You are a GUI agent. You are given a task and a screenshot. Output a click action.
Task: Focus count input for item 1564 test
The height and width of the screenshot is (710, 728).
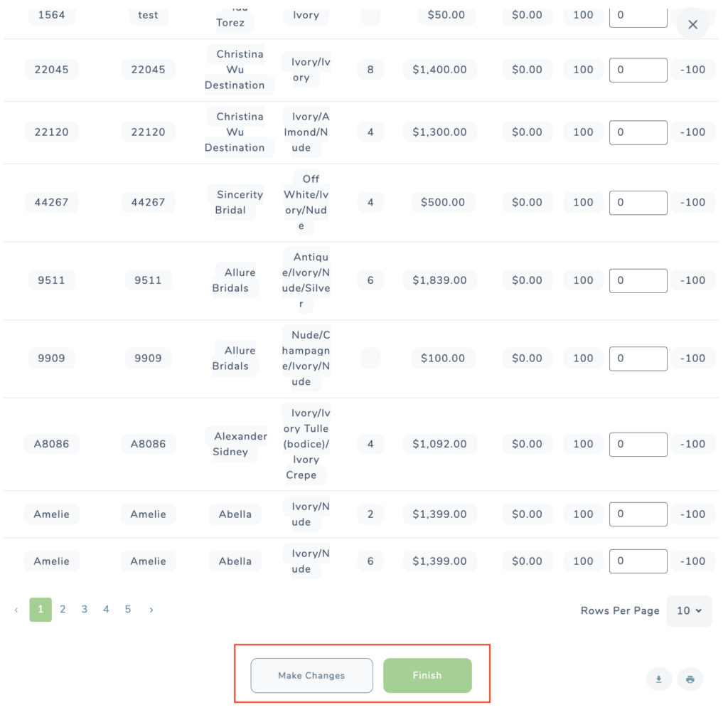click(x=638, y=17)
